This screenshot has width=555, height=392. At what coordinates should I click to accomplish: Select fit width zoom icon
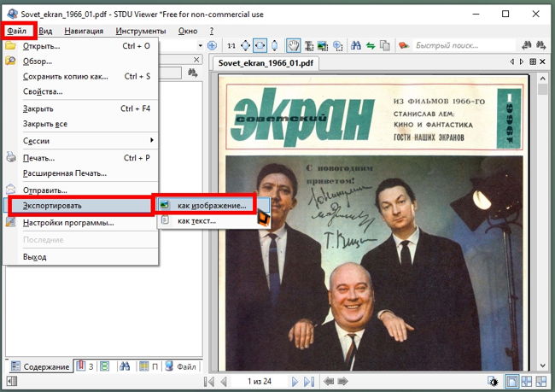[260, 45]
